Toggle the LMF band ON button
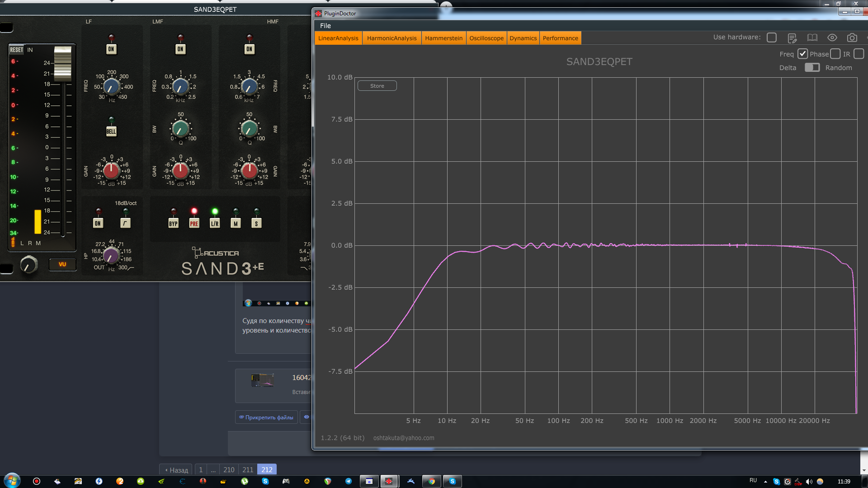 [x=180, y=49]
